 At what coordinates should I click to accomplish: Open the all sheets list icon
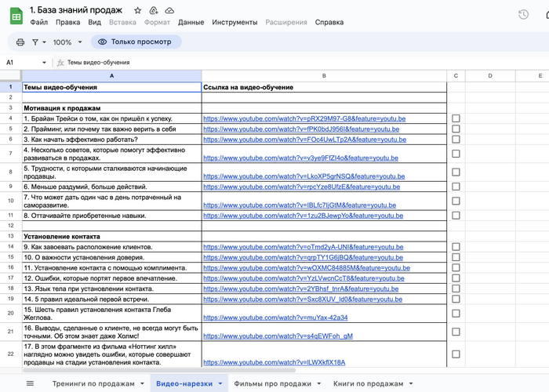pos(31,383)
